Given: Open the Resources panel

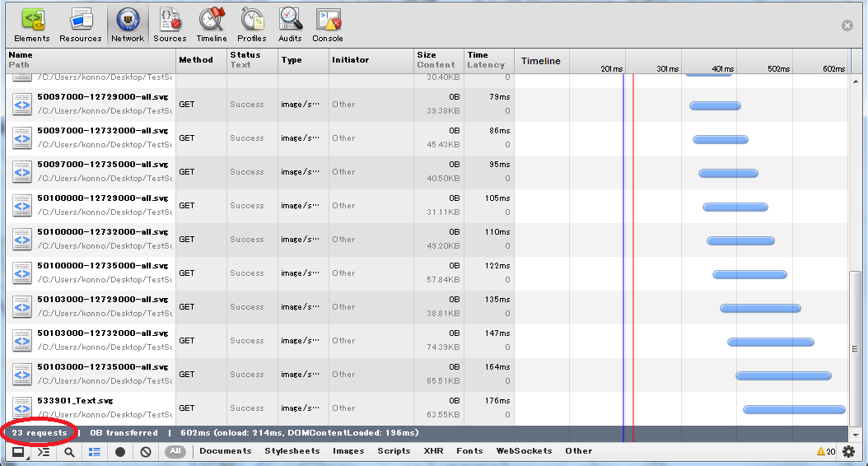Looking at the screenshot, I should pos(80,25).
